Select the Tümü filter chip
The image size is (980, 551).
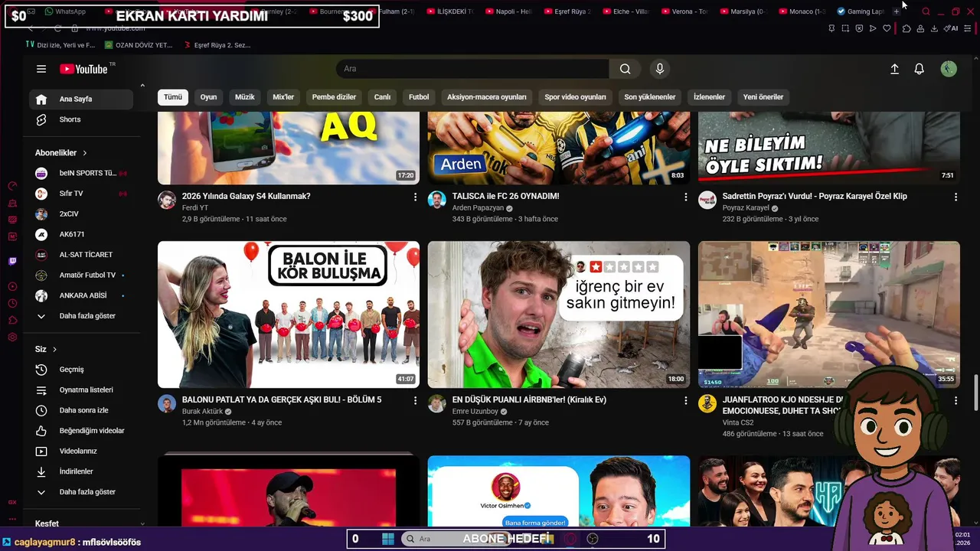pyautogui.click(x=173, y=97)
